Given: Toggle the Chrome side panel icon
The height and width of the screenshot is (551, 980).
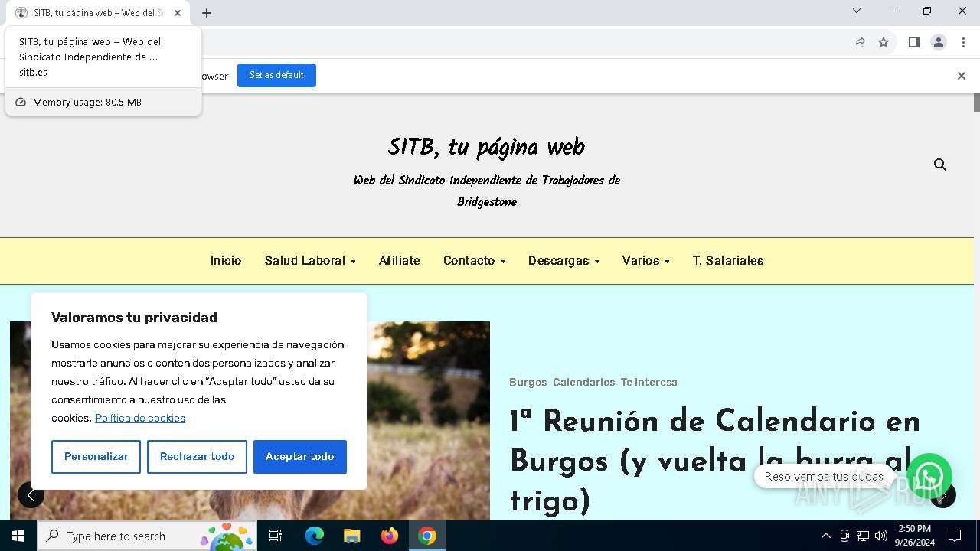Looking at the screenshot, I should [x=913, y=43].
